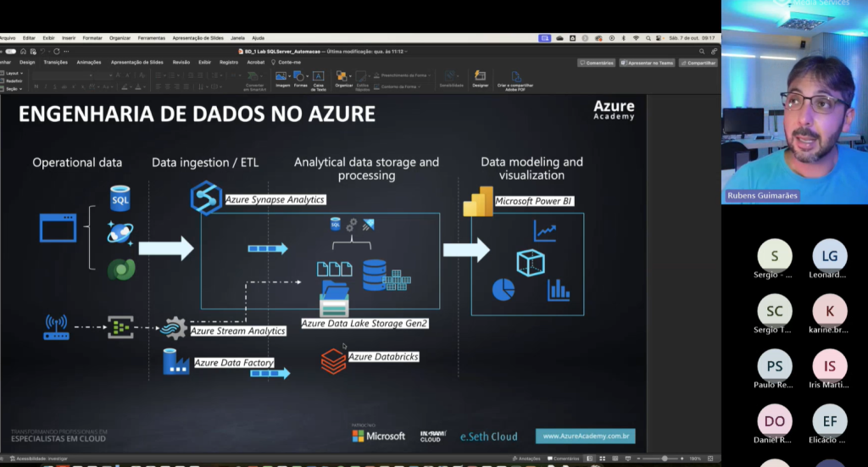Click the Organizar arrange icon

344,77
